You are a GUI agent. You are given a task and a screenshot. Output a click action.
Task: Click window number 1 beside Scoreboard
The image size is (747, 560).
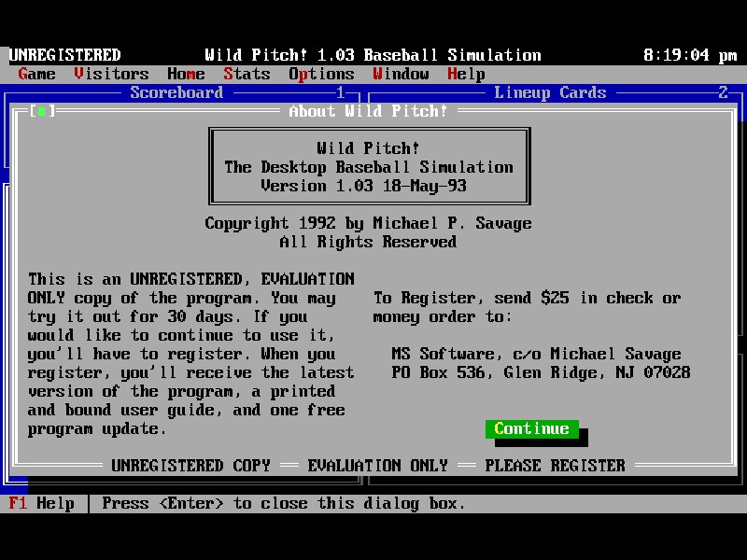(341, 92)
